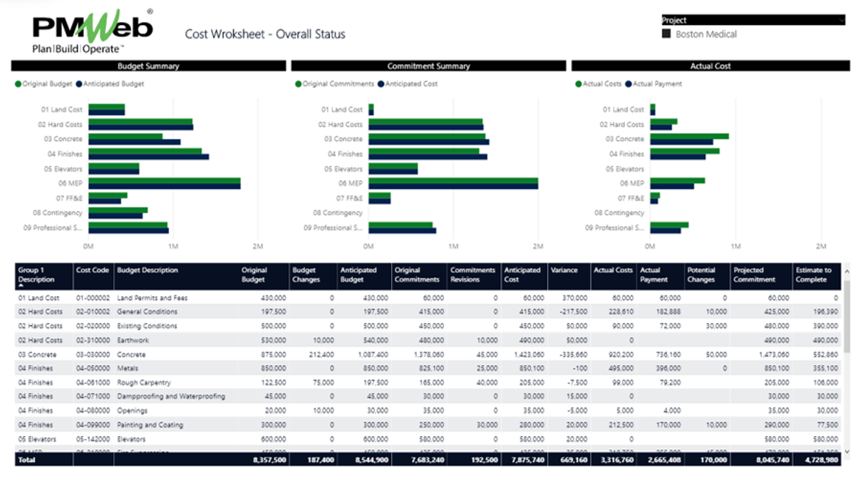Select the General Conditions row description
Image resolution: width=868 pixels, height=484 pixels.
[148, 312]
